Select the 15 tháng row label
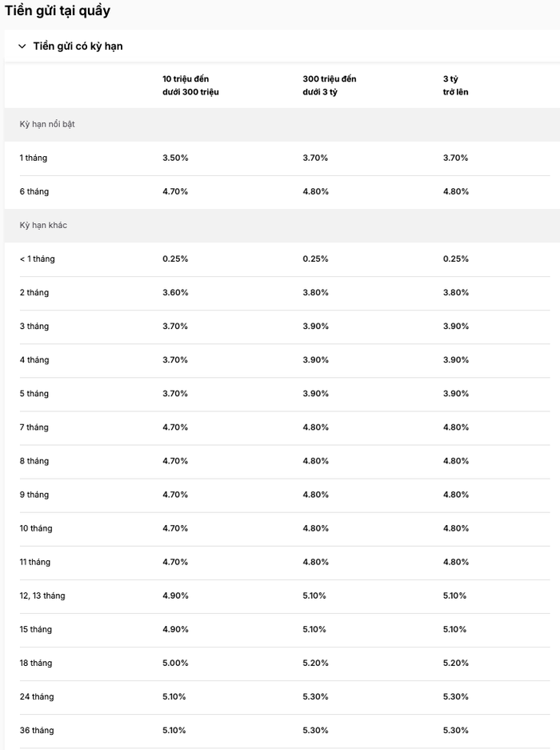 (35, 629)
